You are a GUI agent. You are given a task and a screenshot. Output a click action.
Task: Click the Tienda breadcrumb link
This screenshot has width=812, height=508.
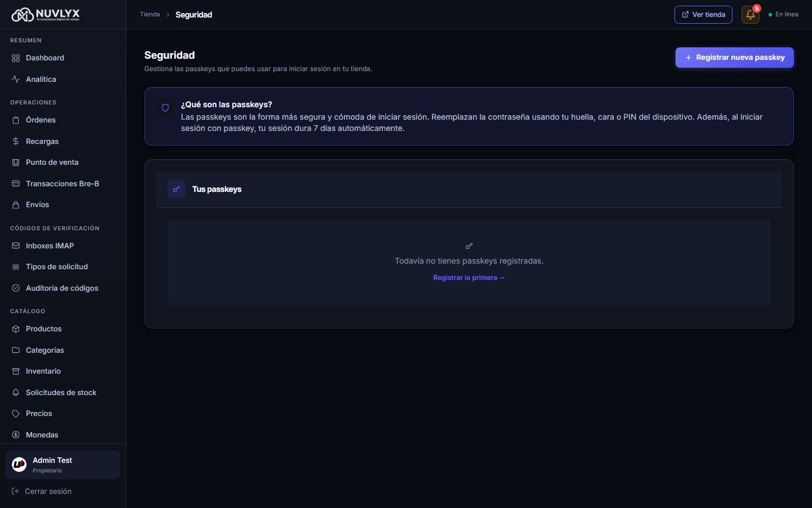(150, 15)
